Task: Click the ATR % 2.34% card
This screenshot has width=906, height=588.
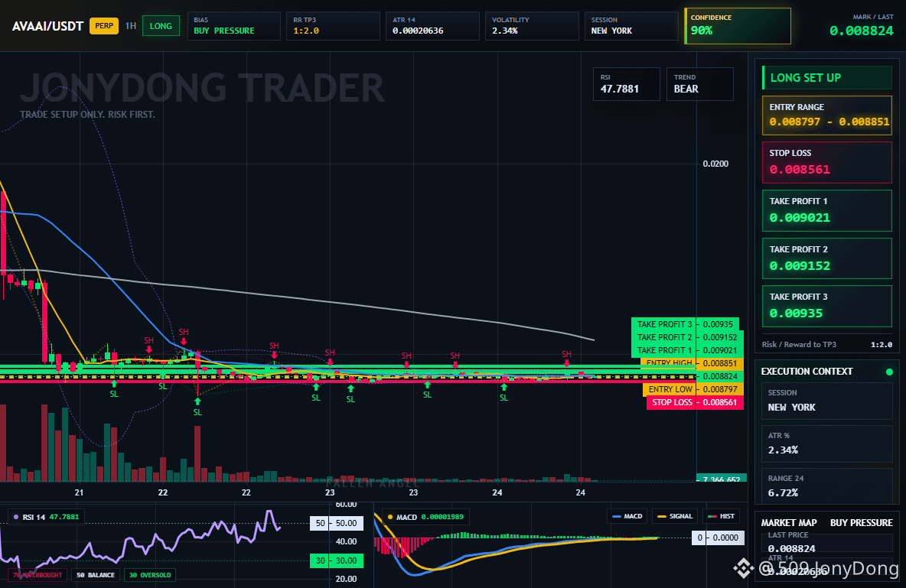Action: point(827,443)
